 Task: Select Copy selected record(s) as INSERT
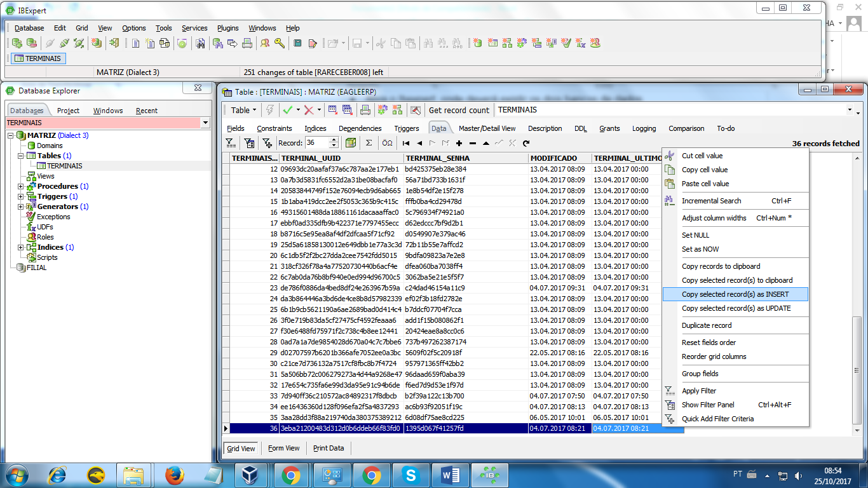tap(735, 294)
